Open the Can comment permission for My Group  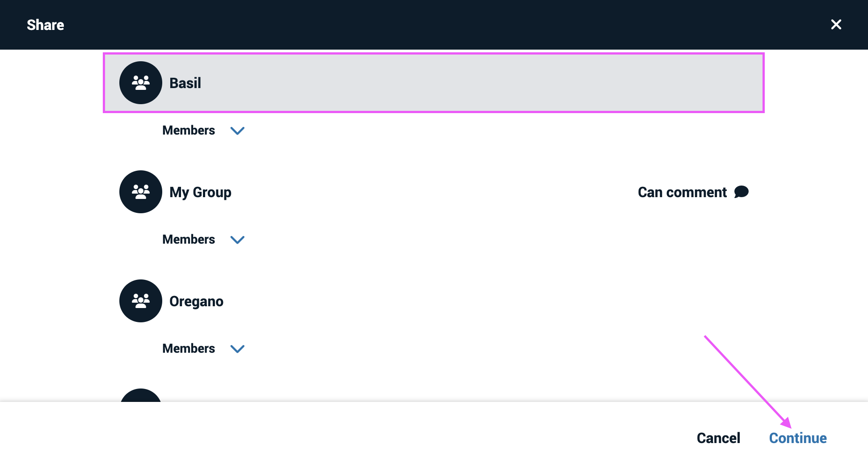[x=693, y=192]
